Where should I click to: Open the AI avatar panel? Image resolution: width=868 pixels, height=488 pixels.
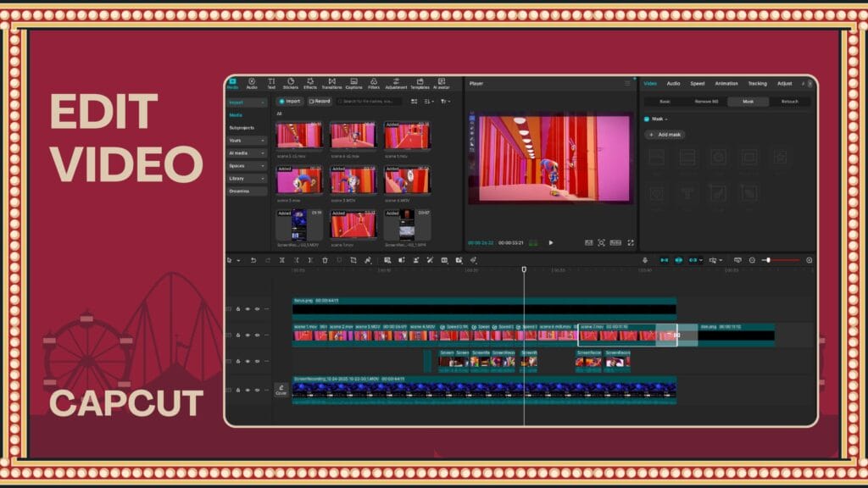[x=442, y=84]
